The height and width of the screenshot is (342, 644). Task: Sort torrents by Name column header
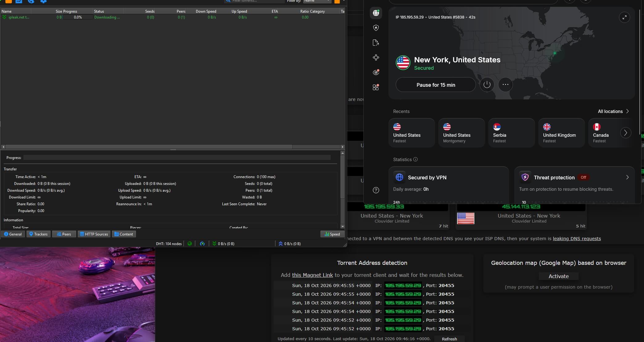[16, 11]
